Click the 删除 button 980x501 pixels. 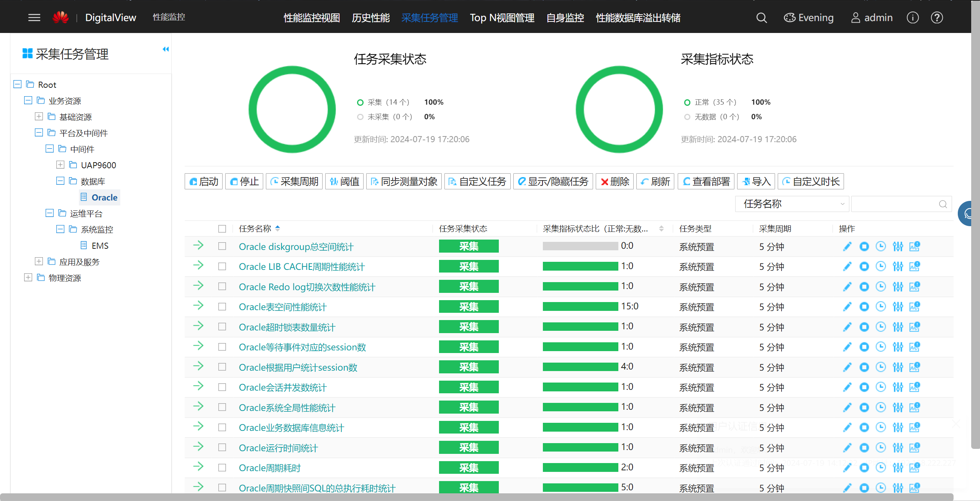pos(615,181)
